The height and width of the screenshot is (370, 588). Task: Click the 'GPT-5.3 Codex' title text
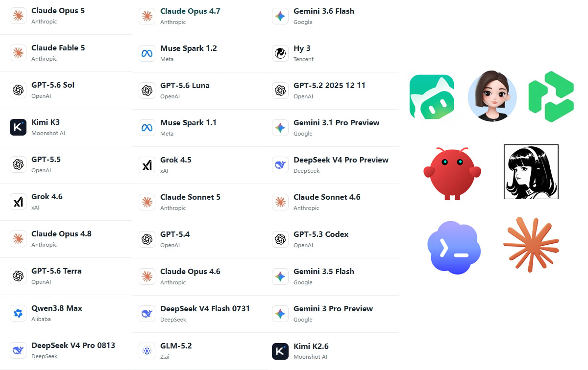click(321, 234)
